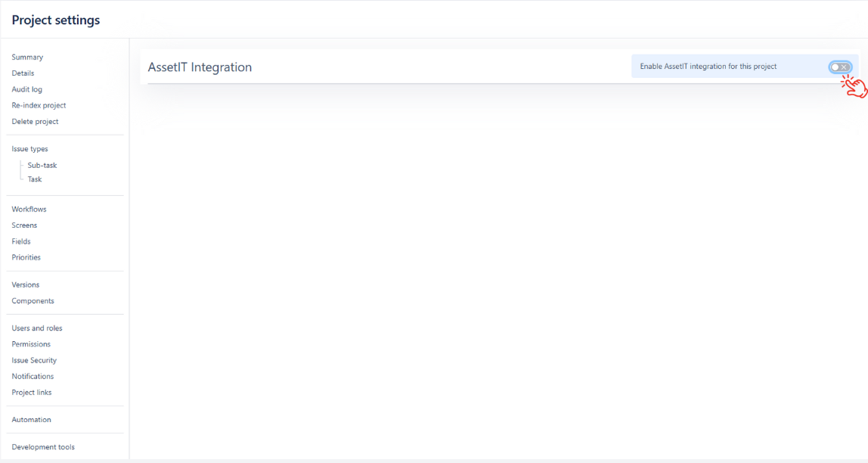
Task: Open the Automation settings page
Action: [31, 420]
